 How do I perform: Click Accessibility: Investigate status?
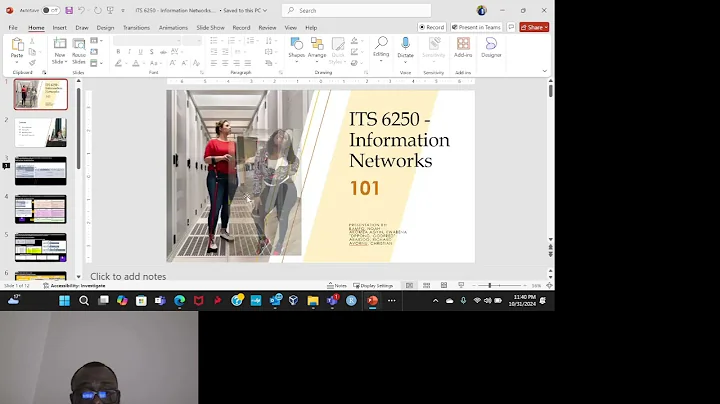point(74,286)
